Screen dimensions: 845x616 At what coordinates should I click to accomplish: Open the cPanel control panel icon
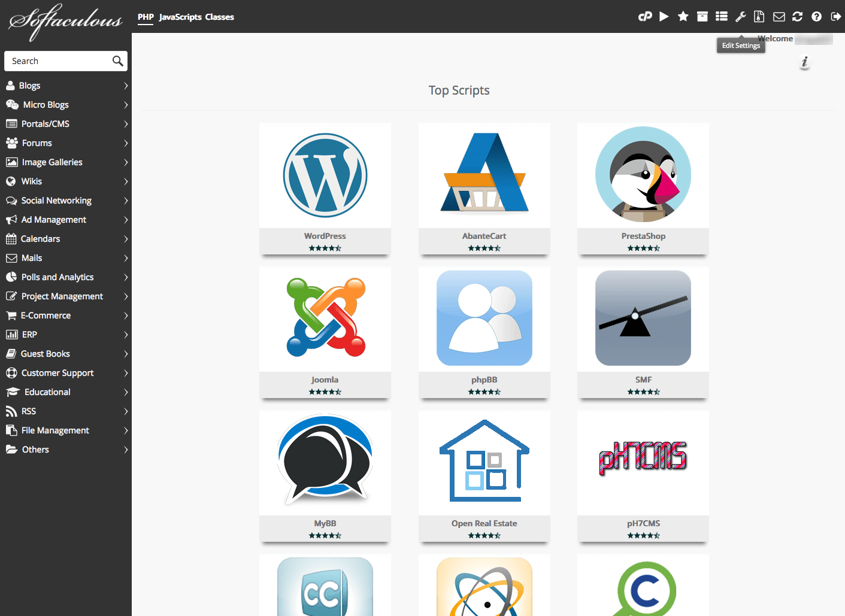click(x=645, y=17)
